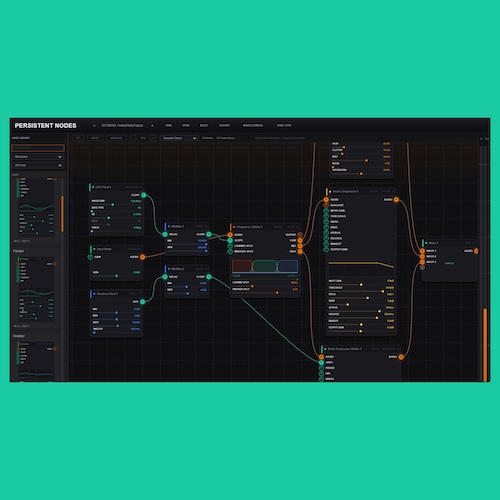
Task: Toggle the Peak Compressor ATTACK check port
Action: tap(326, 233)
